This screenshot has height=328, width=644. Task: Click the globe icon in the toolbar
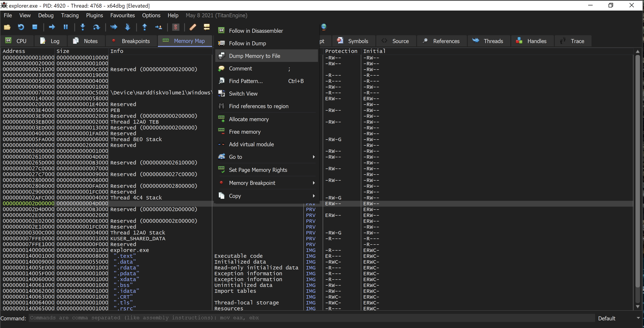324,26
